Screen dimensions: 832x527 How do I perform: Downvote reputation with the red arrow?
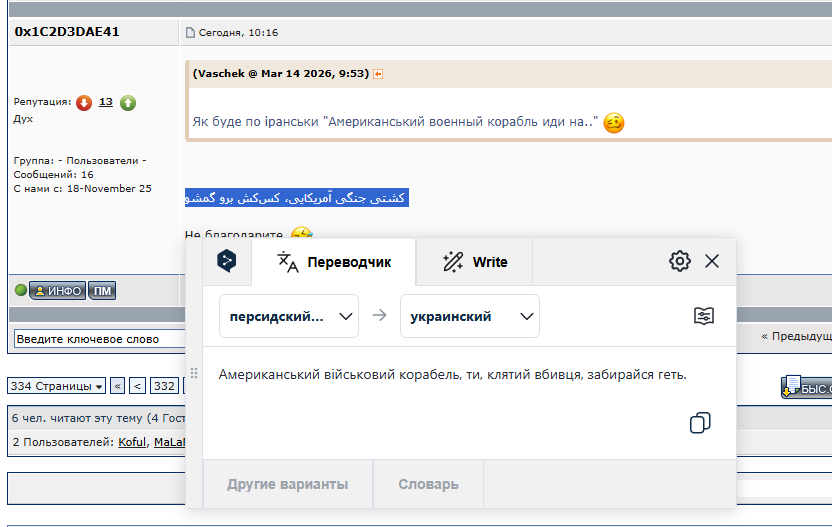point(84,102)
